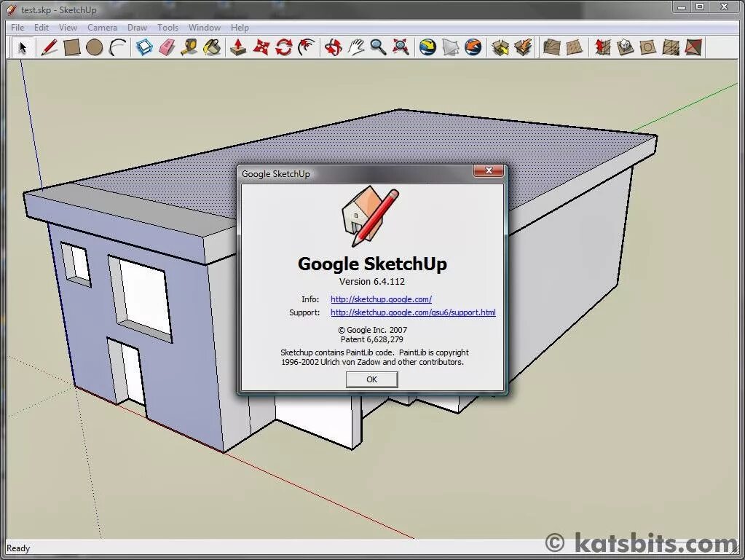Select the Paint Bucket tool
This screenshot has width=745, height=560.
[213, 47]
